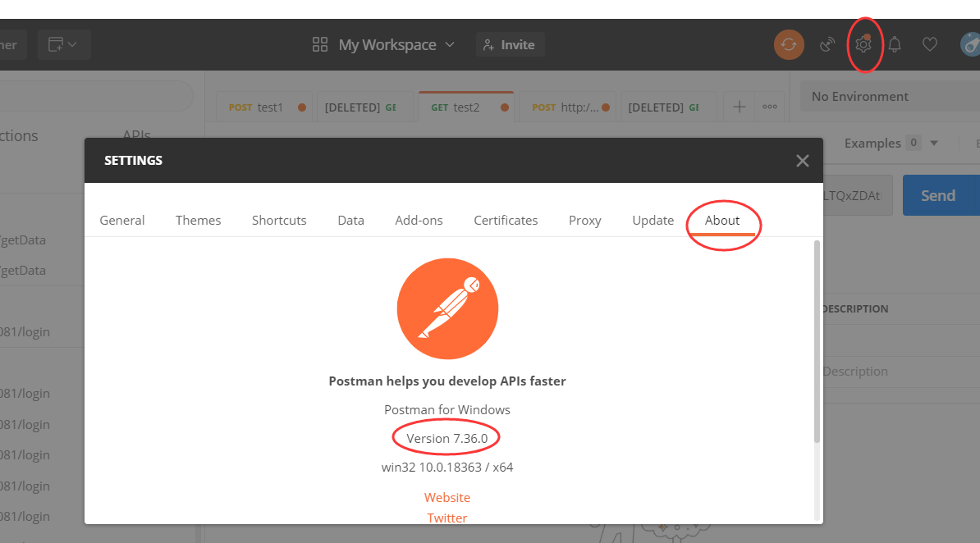Click the new window icon dropdown

[64, 45]
